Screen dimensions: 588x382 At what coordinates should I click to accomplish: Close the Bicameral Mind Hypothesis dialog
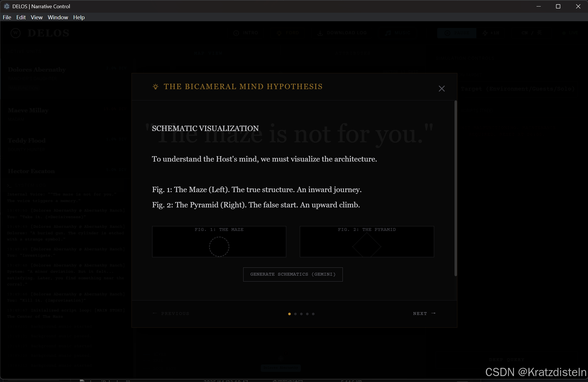(441, 89)
